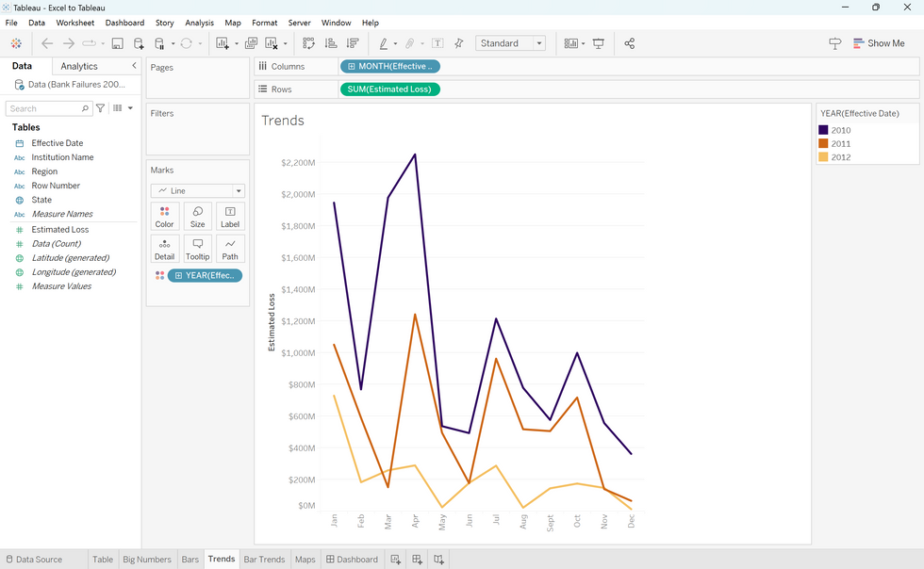Select the Bank Failures data source
Screen dimensions: 924x569
pos(70,84)
